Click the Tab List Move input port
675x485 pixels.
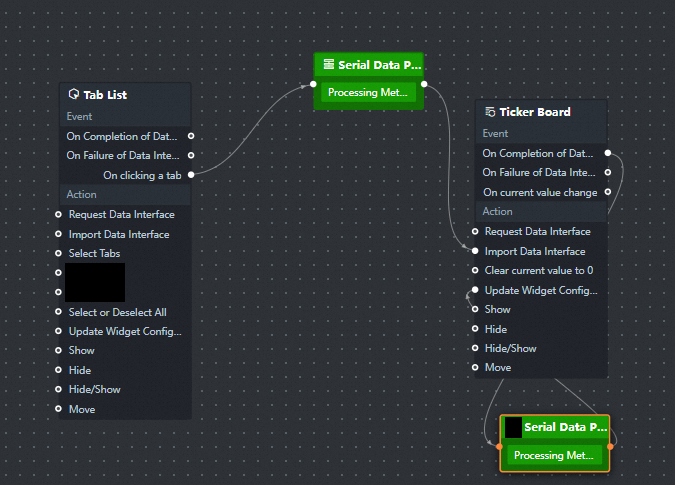(59, 409)
